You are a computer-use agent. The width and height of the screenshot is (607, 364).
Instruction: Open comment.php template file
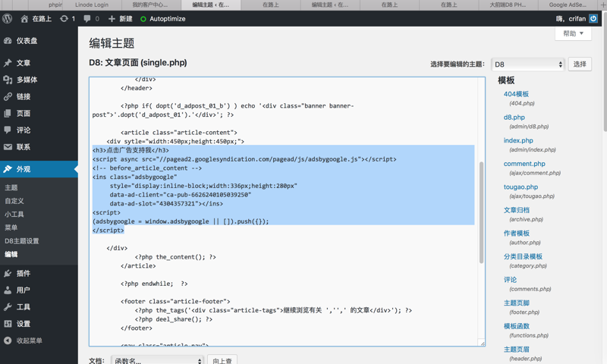(524, 164)
